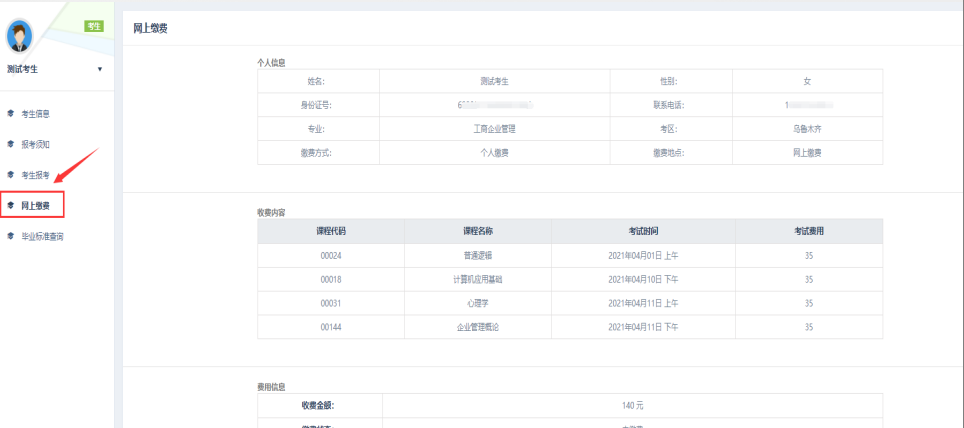This screenshot has width=964, height=428.
Task: Click the green 考生 role badge
Action: 93,26
